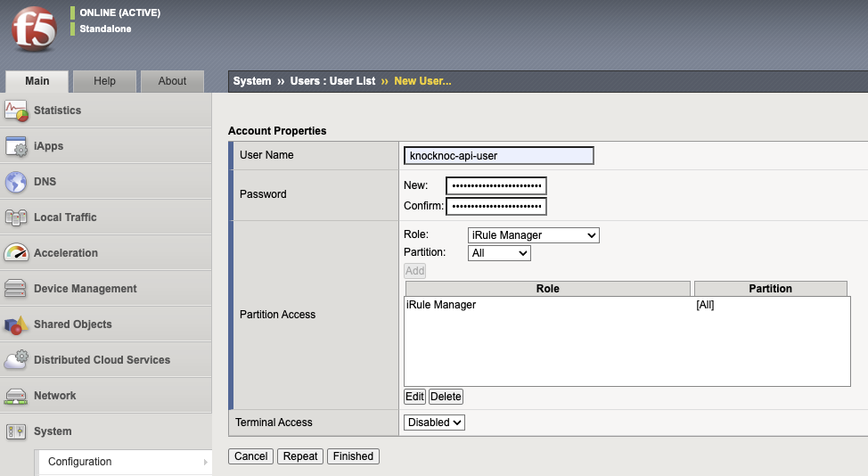Open the Acceleration menu label
This screenshot has height=476, width=868.
tap(66, 253)
